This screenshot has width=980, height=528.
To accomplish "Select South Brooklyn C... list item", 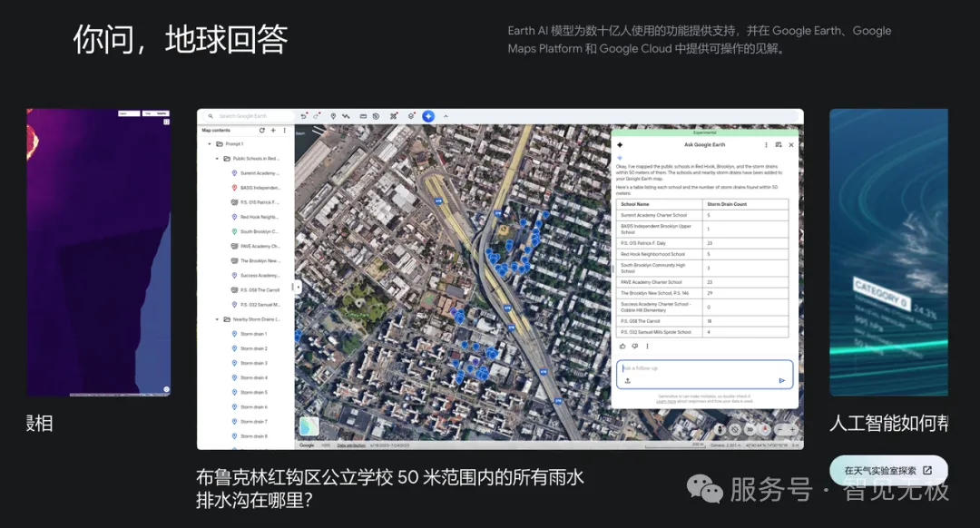I will (x=246, y=231).
